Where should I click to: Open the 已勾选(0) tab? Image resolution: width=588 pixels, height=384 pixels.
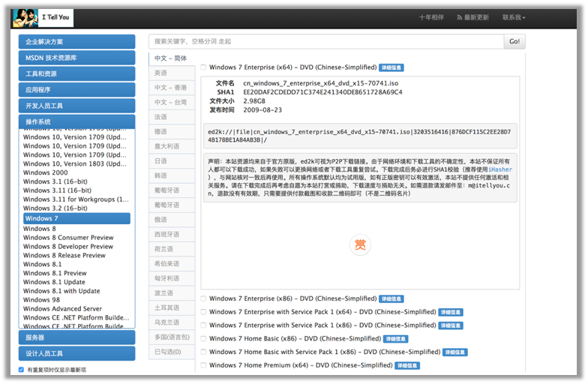(x=172, y=352)
